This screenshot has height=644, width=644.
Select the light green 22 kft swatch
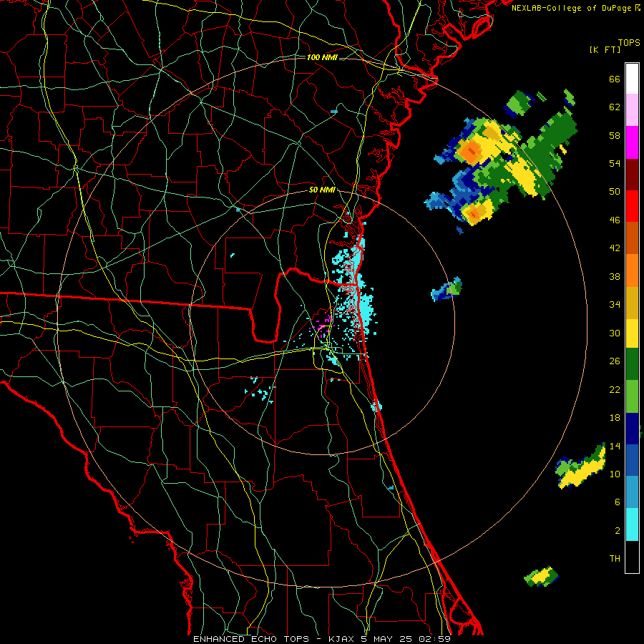click(x=632, y=396)
